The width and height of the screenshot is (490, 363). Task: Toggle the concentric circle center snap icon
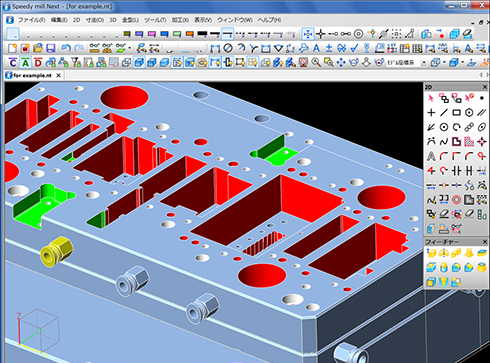pos(358,34)
